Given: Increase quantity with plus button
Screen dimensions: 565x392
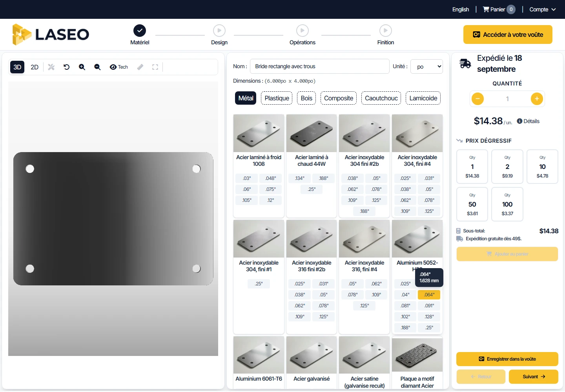Looking at the screenshot, I should (x=537, y=99).
